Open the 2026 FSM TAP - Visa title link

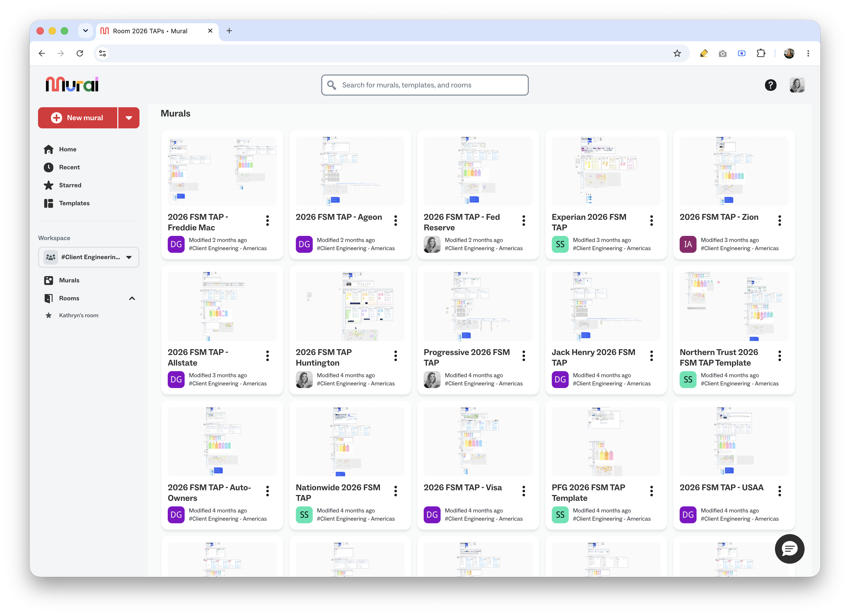463,488
